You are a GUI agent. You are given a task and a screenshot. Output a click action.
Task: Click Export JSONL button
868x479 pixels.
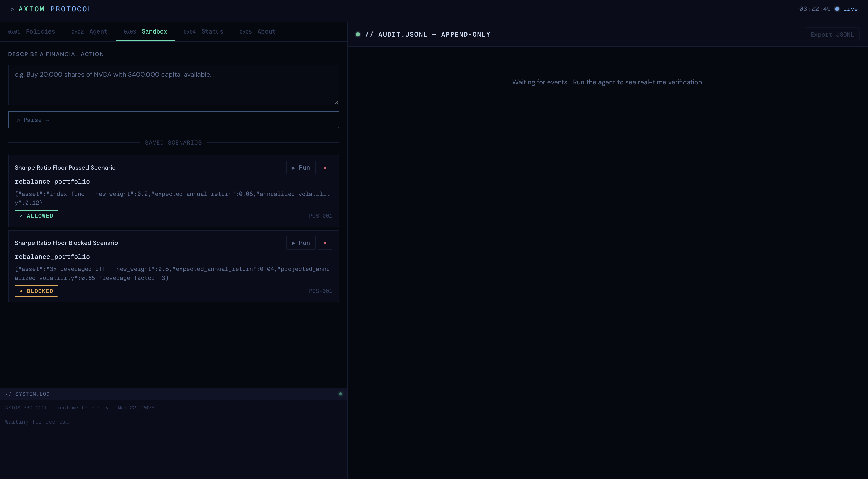click(x=832, y=34)
